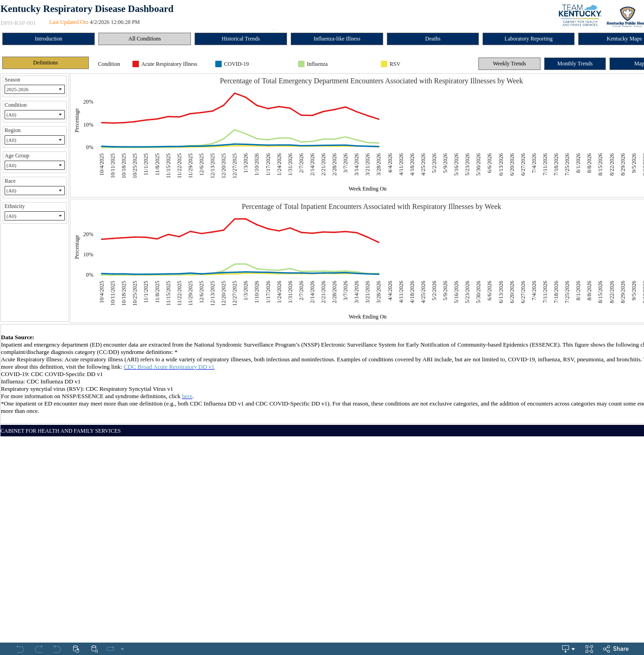Click the Refresh data icon
The height and width of the screenshot is (655, 644).
click(76, 649)
